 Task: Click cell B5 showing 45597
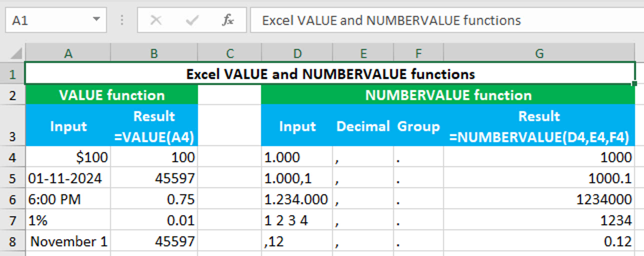pyautogui.click(x=154, y=178)
